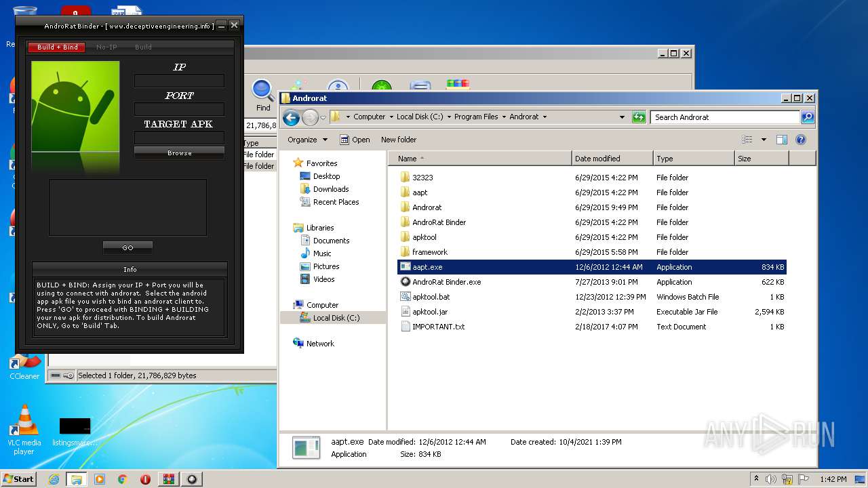Click Libraries in navigation pane
Viewport: 868px width, 488px height.
[320, 228]
